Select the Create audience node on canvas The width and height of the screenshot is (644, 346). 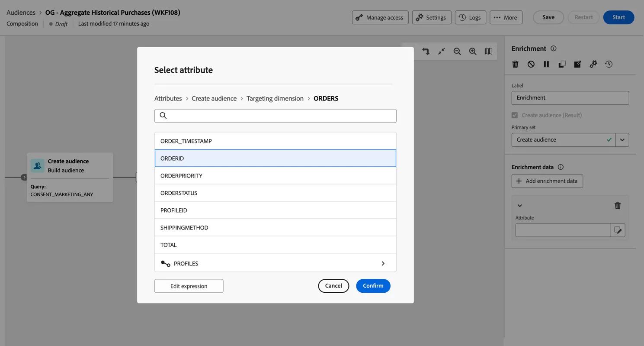pos(70,177)
